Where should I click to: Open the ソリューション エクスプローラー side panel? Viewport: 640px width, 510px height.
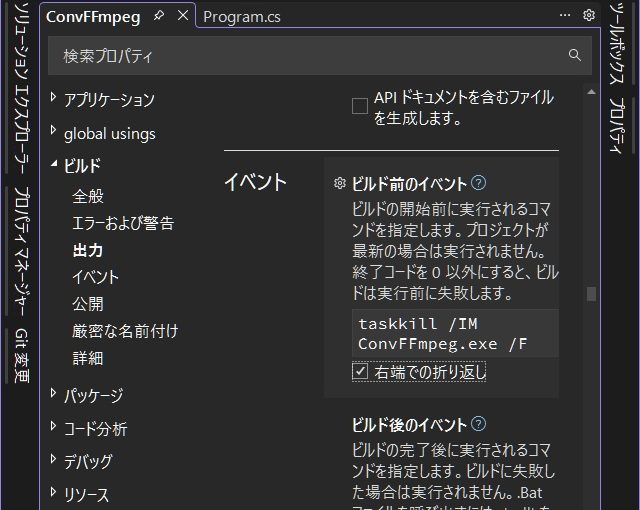(x=20, y=88)
